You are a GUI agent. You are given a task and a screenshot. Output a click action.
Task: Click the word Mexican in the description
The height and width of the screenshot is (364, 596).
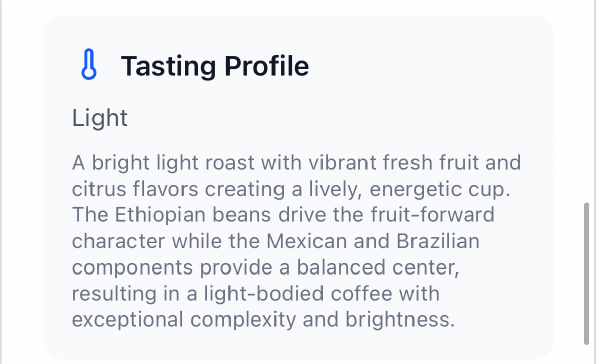pyautogui.click(x=306, y=241)
